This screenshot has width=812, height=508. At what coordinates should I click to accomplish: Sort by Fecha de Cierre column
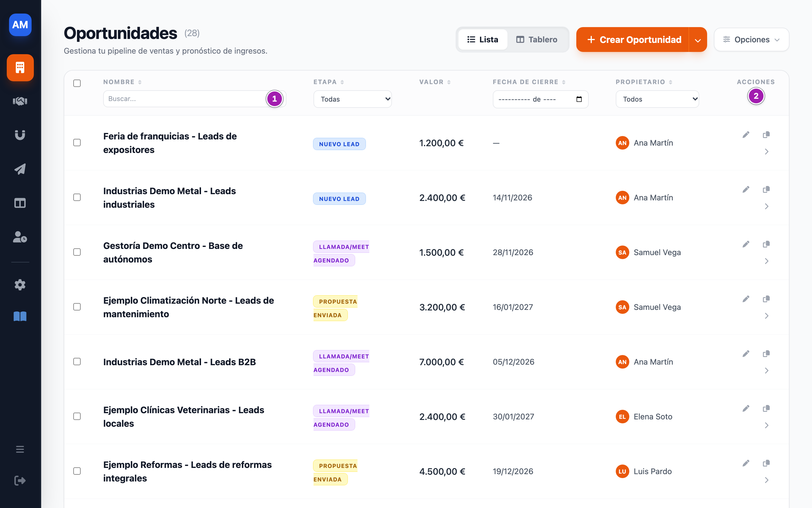(529, 82)
